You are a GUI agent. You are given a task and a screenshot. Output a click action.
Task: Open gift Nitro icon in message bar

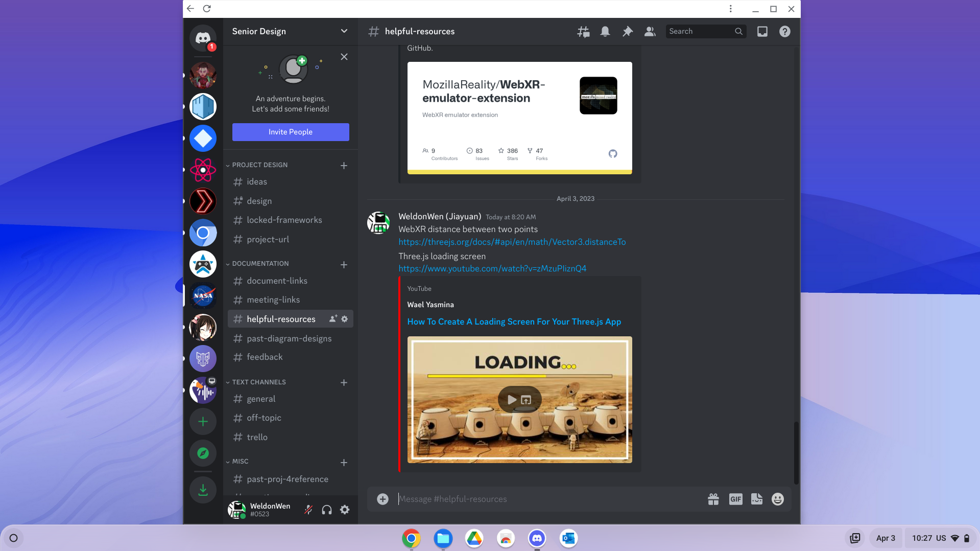[x=713, y=499]
